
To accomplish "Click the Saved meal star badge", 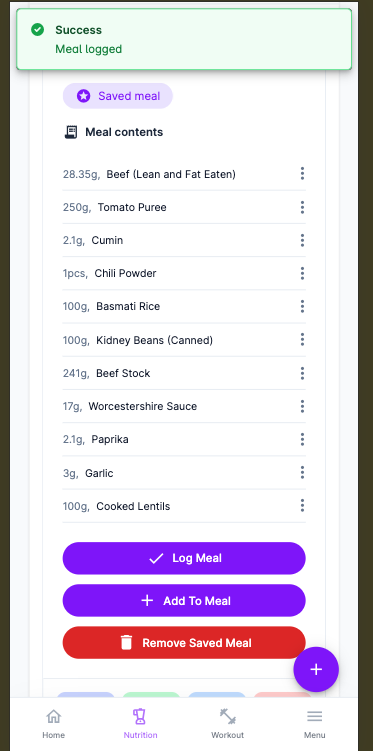I will tap(118, 96).
